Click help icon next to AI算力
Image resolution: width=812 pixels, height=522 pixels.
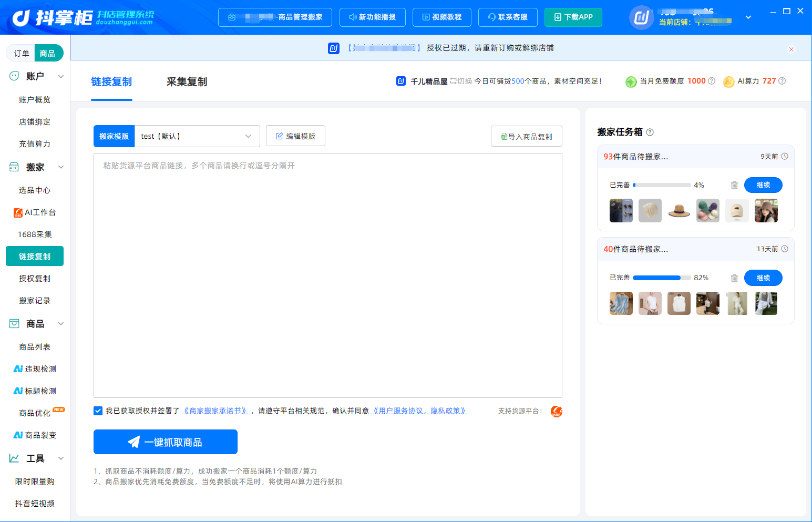[x=782, y=81]
